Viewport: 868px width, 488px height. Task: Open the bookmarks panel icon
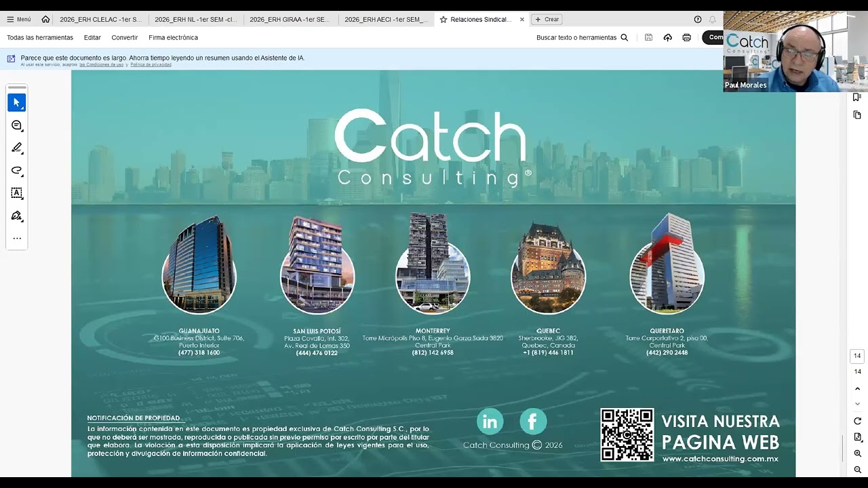pos(857,98)
